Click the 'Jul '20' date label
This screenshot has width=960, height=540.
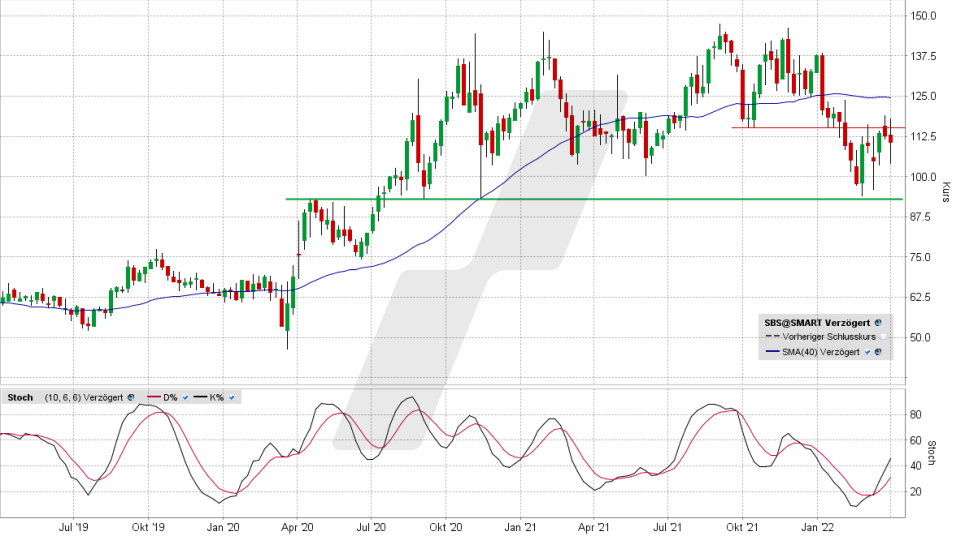[371, 527]
